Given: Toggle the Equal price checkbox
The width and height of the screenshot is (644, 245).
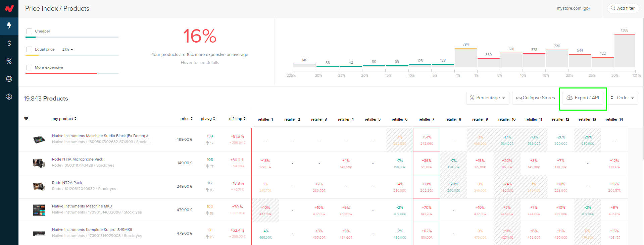Looking at the screenshot, I should click(30, 49).
